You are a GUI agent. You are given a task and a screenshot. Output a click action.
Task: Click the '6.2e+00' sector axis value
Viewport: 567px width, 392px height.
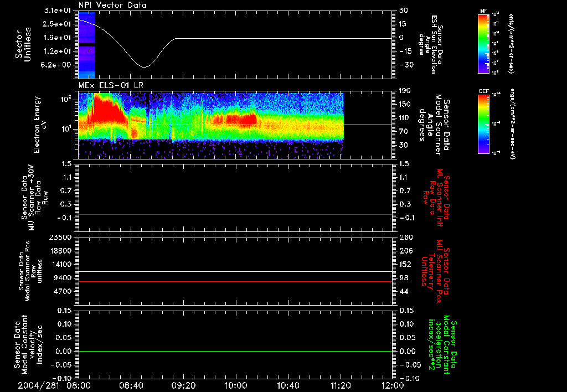pyautogui.click(x=57, y=65)
